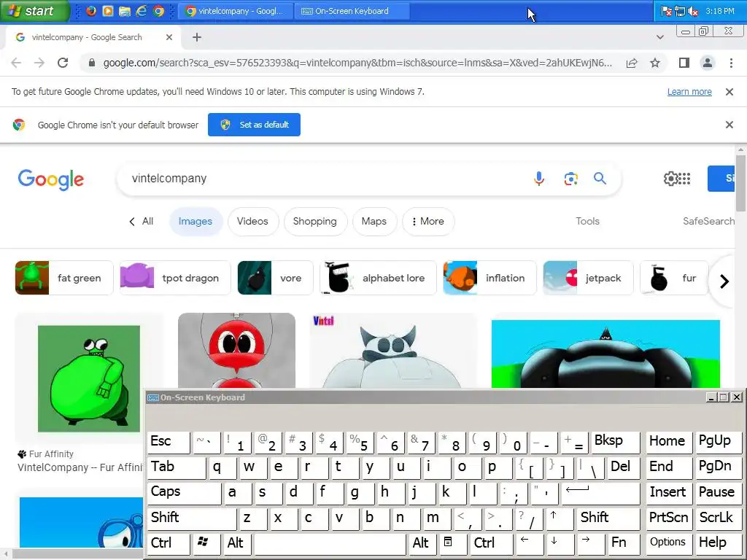Open Internet Explorer quick launch icon
This screenshot has width=747, height=560.
click(x=142, y=11)
